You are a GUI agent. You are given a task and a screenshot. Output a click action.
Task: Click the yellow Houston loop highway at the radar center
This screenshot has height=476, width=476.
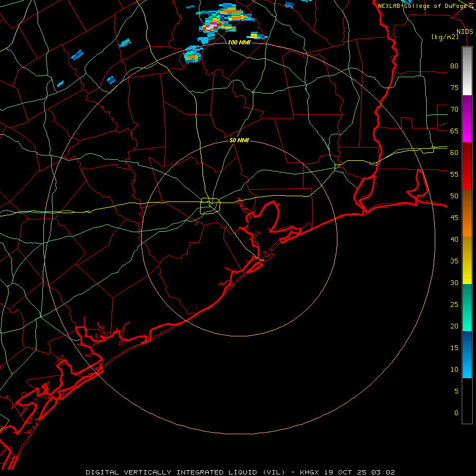pos(210,206)
